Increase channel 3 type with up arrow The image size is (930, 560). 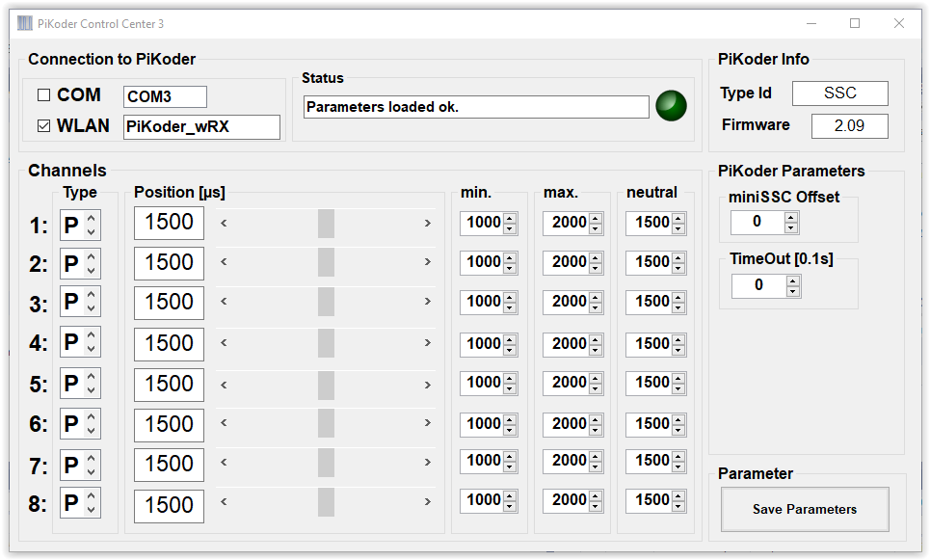(92, 294)
